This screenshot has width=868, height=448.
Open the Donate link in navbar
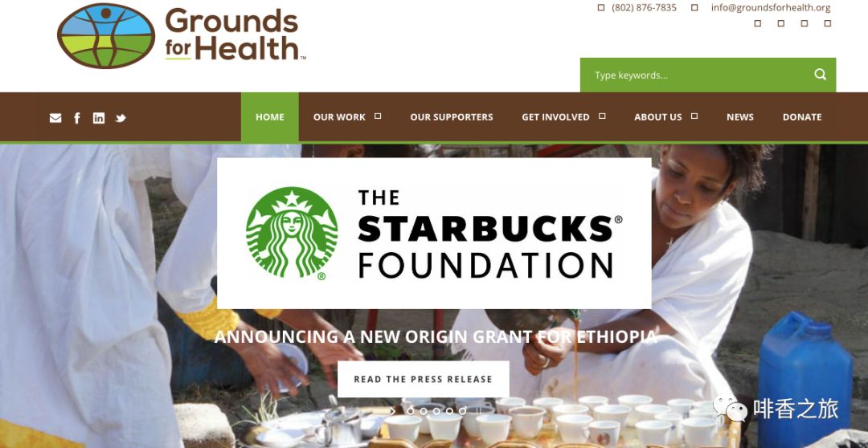(802, 117)
